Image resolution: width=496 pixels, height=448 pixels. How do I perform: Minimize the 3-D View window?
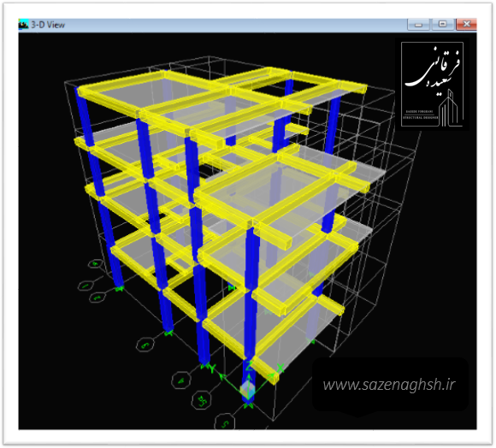click(418, 24)
